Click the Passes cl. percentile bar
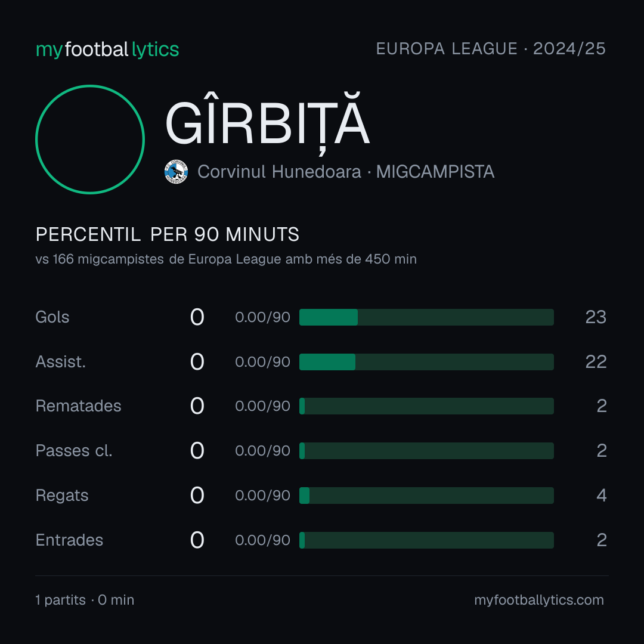 pyautogui.click(x=426, y=451)
